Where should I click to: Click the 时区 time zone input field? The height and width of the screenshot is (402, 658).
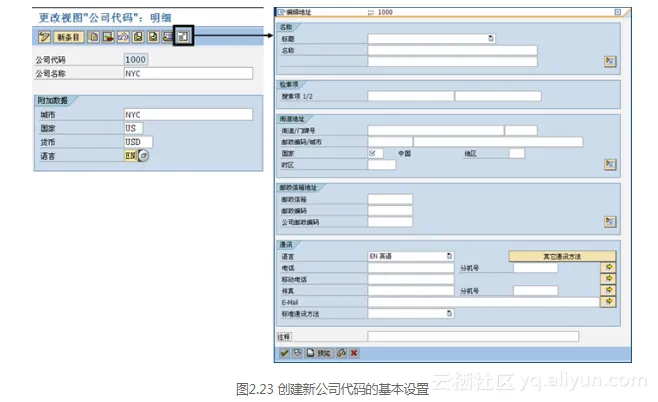click(x=381, y=165)
